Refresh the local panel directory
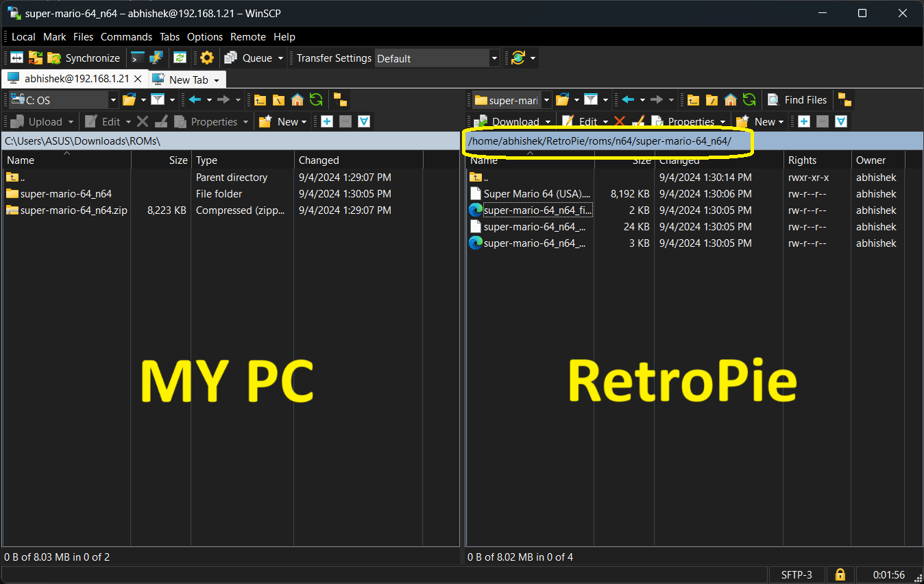 coord(316,100)
